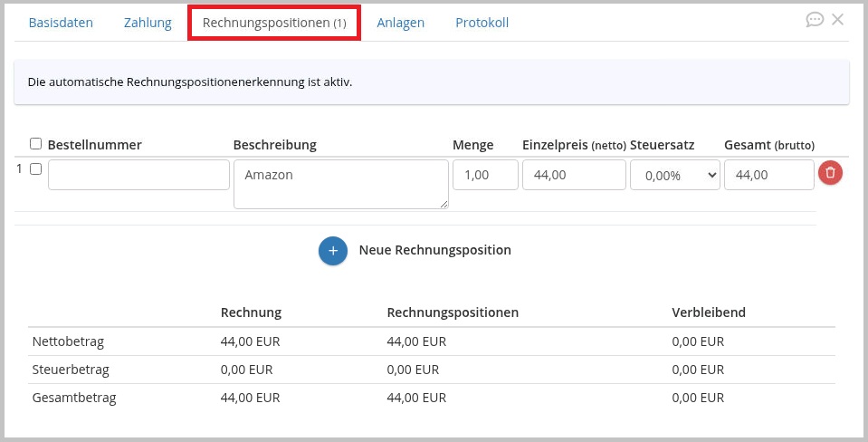The height and width of the screenshot is (442, 868).
Task: Tick the select-all checkbox beside Bestellnummer
Action: [x=35, y=144]
